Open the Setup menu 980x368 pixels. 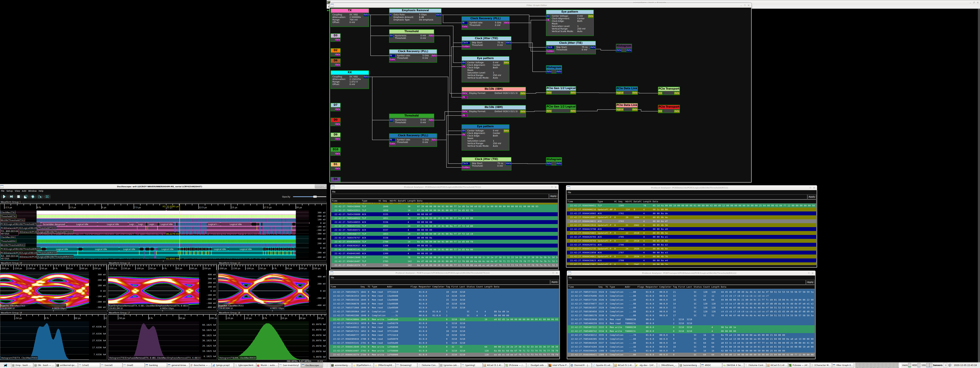10,191
